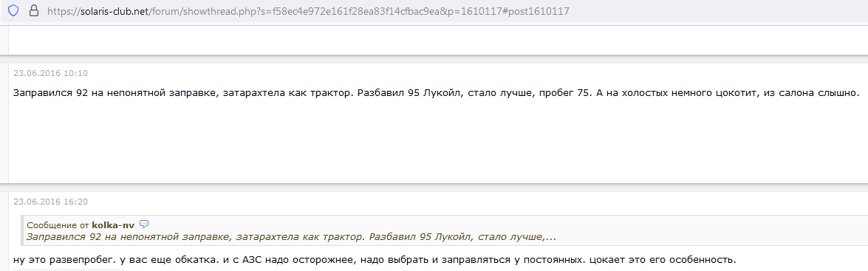Click the word 'Лукойл' in first post
Image resolution: width=868 pixels, height=271 pixels.
442,93
